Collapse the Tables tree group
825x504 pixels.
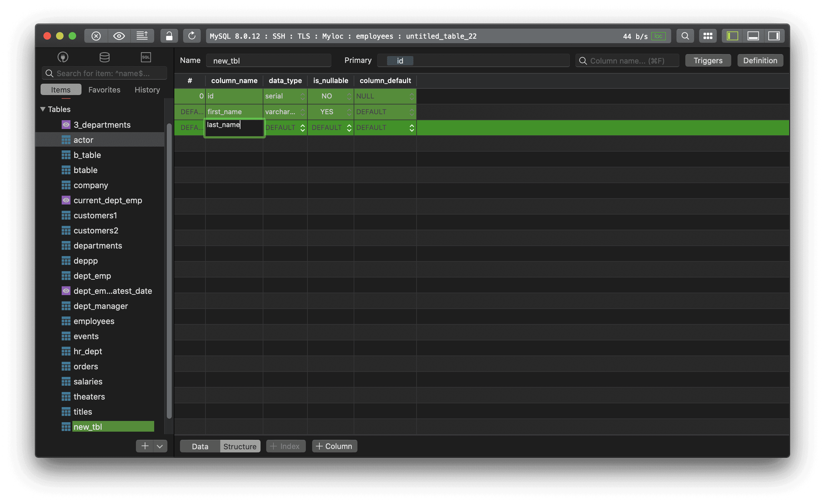pyautogui.click(x=43, y=109)
